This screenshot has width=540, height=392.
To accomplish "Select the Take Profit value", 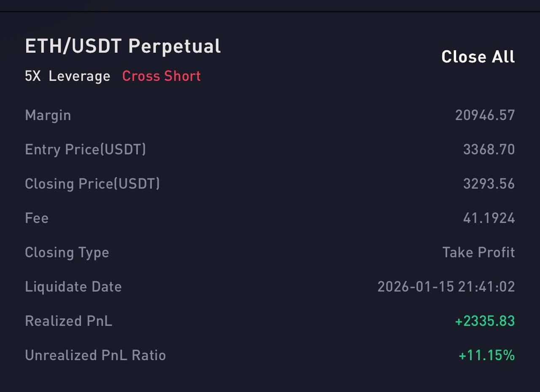I will 478,252.
